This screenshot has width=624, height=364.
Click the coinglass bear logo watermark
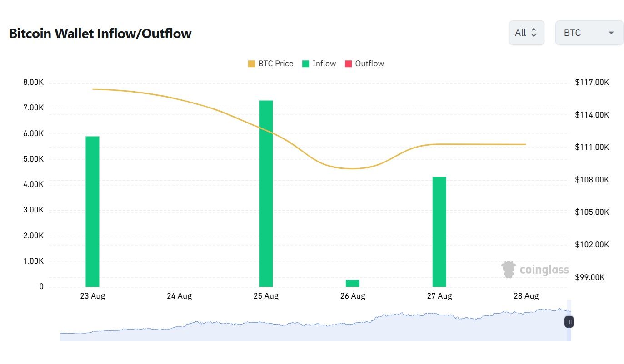508,269
